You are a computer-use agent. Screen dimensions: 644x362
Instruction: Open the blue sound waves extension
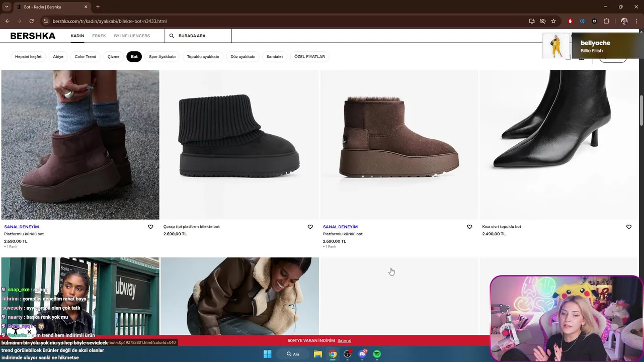582,21
